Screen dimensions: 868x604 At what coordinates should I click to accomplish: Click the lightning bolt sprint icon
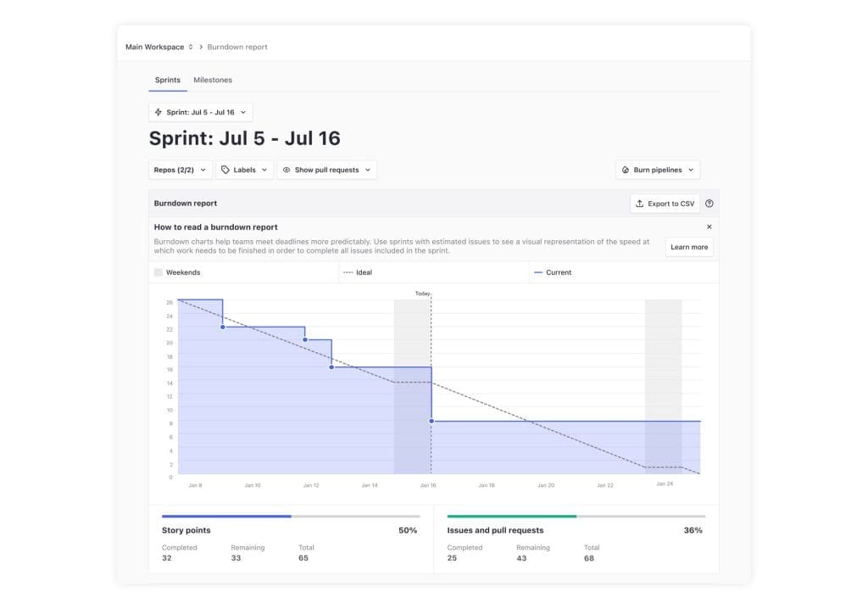click(159, 112)
